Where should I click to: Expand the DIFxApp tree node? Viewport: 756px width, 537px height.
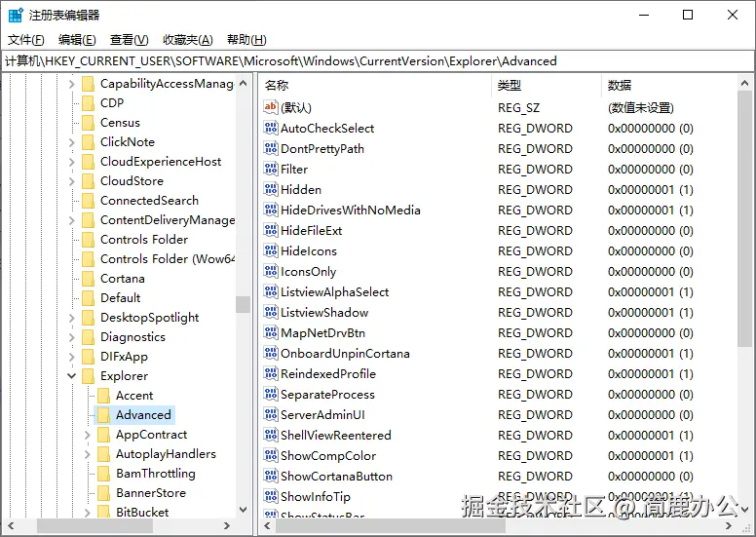click(x=71, y=357)
